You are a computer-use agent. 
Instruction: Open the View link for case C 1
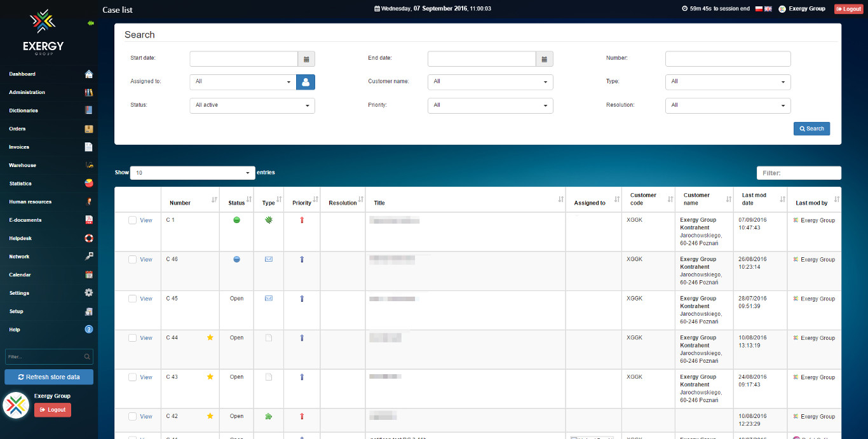[x=146, y=220]
